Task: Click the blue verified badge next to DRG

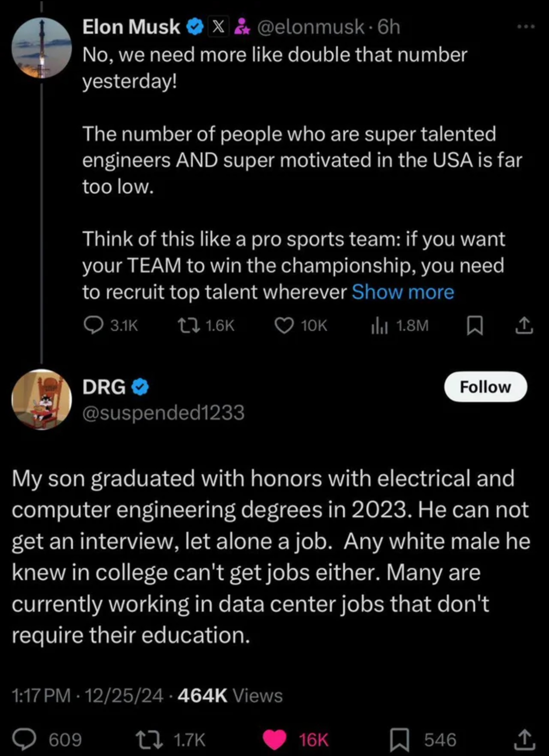Action: point(139,387)
